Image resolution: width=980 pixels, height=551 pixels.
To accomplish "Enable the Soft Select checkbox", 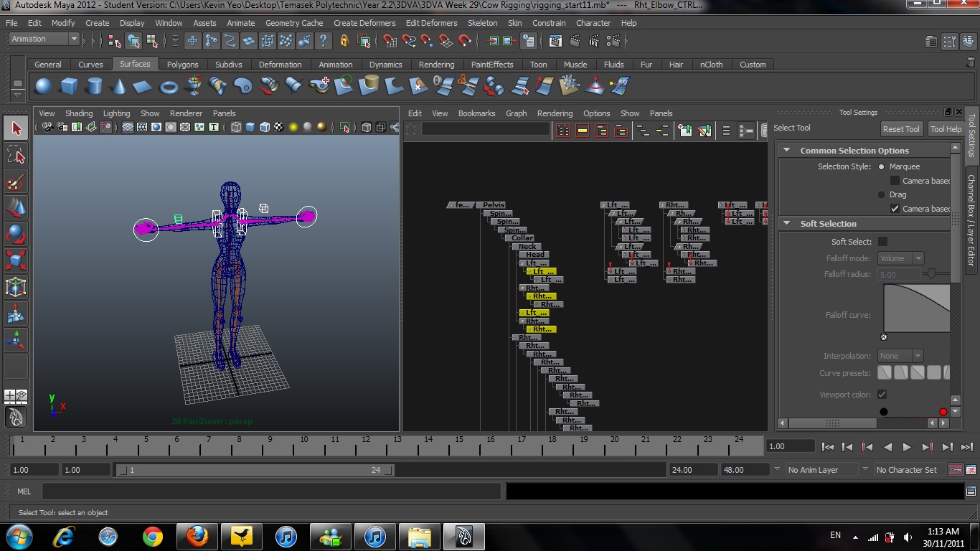I will (882, 242).
